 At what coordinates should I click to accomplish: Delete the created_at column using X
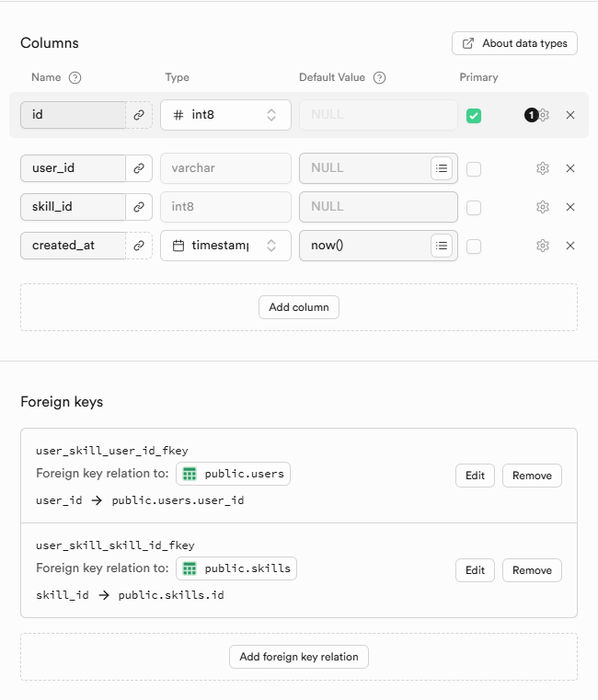(570, 246)
